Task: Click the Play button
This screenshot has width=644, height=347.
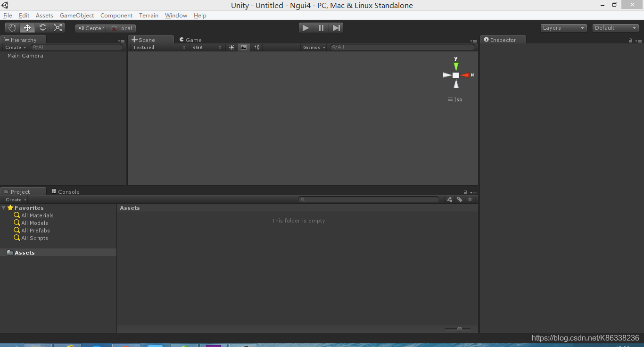Action: [306, 28]
